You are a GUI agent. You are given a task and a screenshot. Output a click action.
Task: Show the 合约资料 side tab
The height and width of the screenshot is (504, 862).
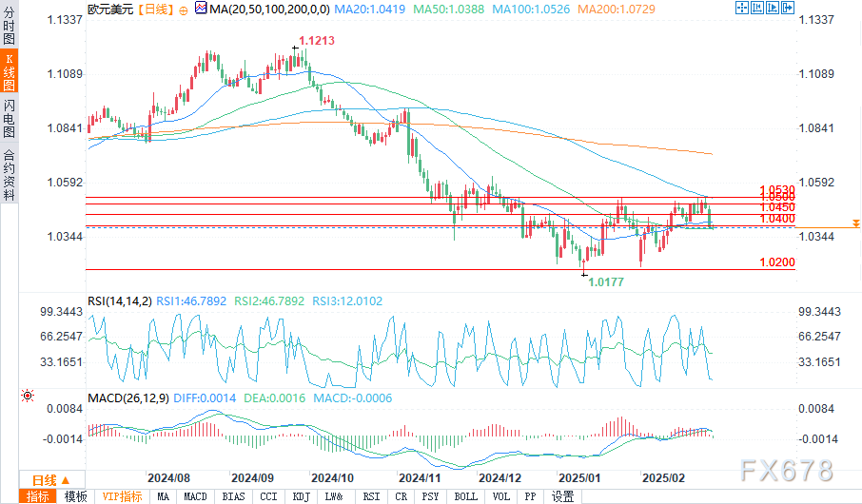(x=9, y=174)
